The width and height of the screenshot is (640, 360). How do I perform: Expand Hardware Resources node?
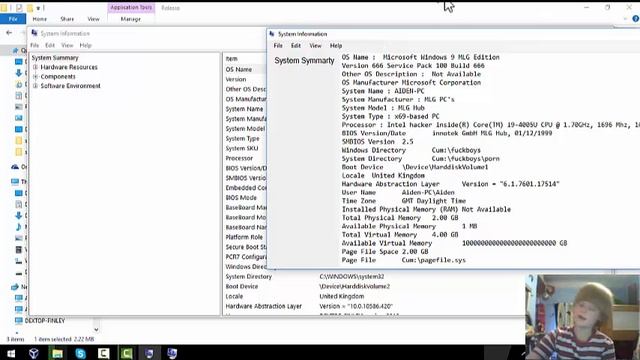(36, 67)
